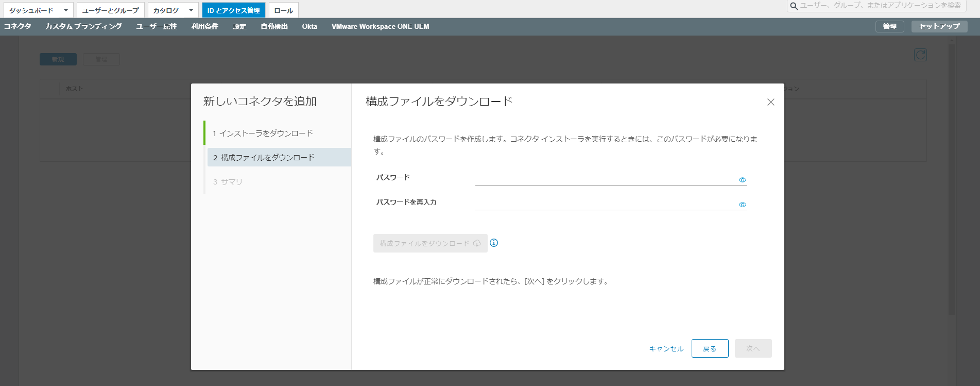Click the search magnifier icon

tap(794, 6)
